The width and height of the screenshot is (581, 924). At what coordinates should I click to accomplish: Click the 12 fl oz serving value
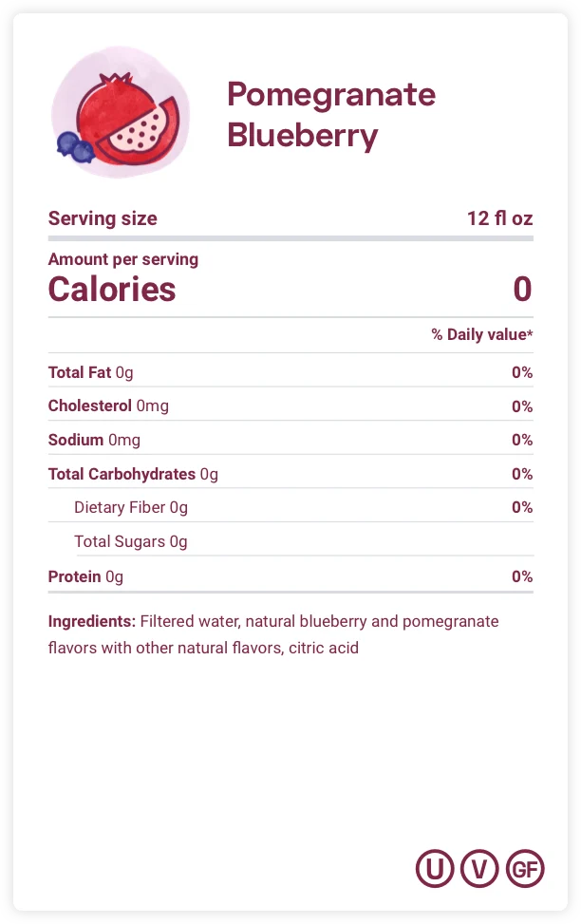pos(499,218)
